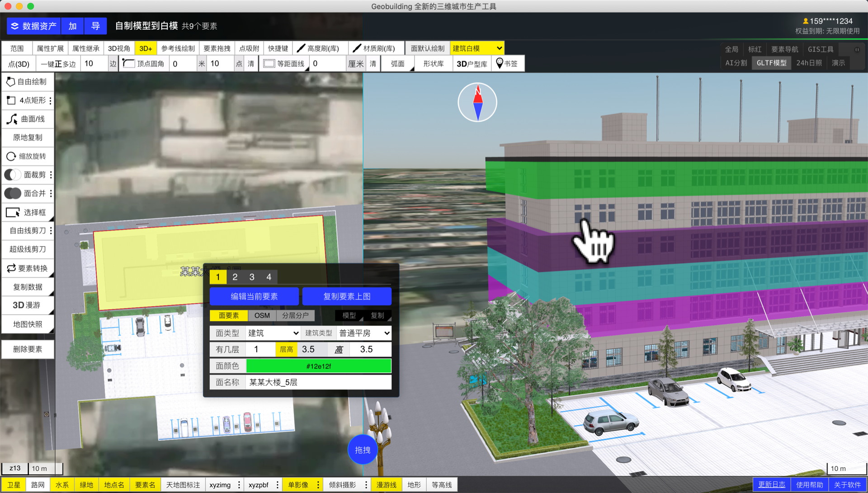This screenshot has height=493, width=868.
Task: Activate the curve surface/line tool
Action: (x=27, y=119)
